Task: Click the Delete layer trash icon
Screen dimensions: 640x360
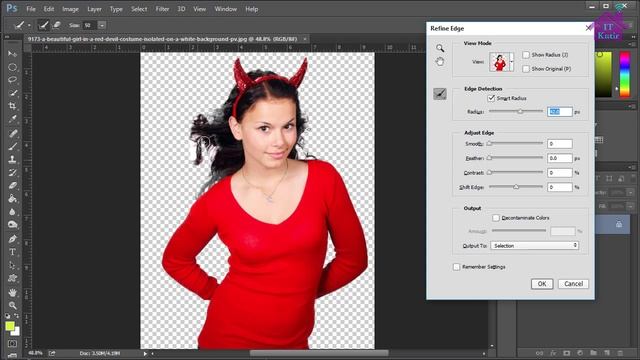Action: tap(620, 353)
